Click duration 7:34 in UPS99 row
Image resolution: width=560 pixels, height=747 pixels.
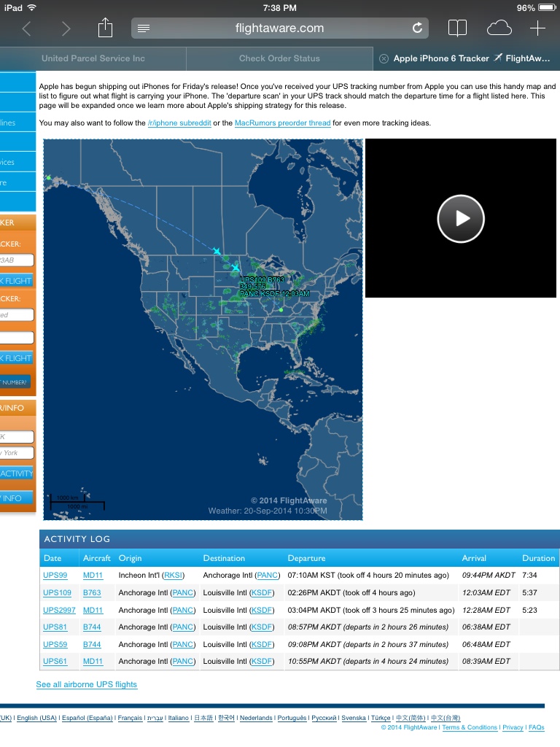tap(529, 575)
